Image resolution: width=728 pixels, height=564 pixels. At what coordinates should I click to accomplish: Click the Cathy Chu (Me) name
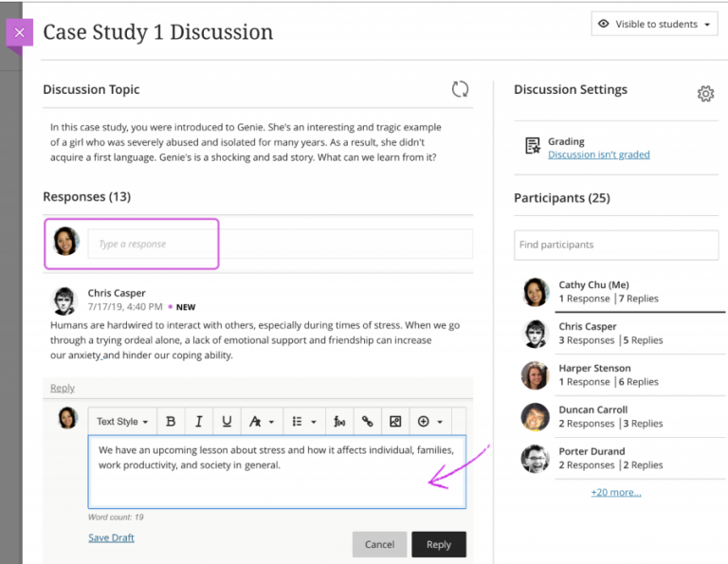(x=593, y=284)
